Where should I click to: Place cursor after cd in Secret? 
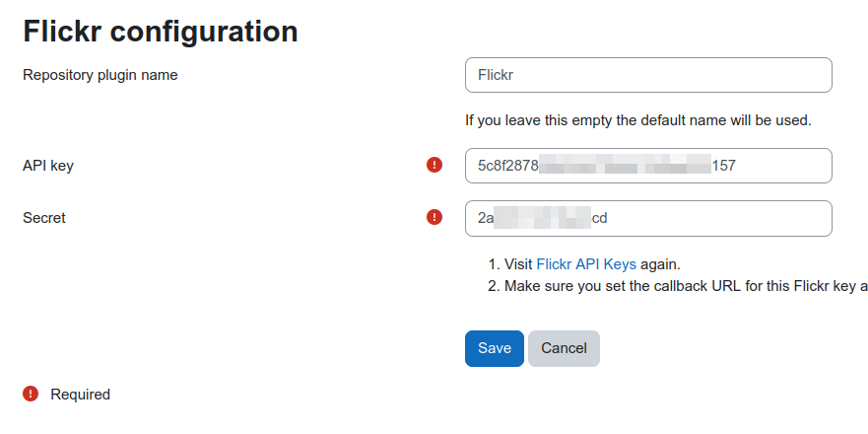pyautogui.click(x=608, y=218)
